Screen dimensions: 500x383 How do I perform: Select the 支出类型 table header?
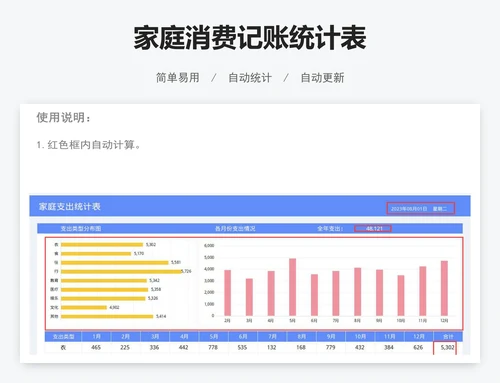pos(63,337)
